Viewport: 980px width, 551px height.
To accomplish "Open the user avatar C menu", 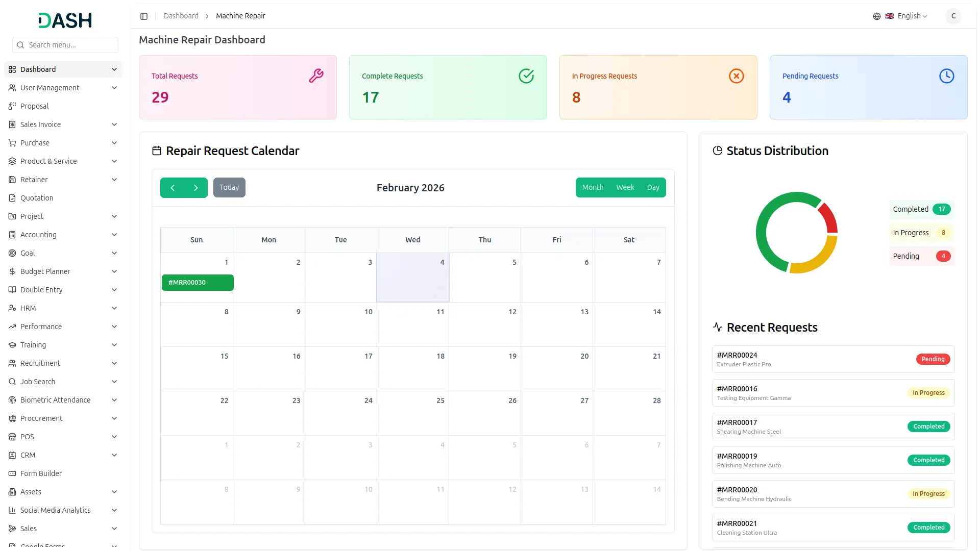I will (953, 16).
